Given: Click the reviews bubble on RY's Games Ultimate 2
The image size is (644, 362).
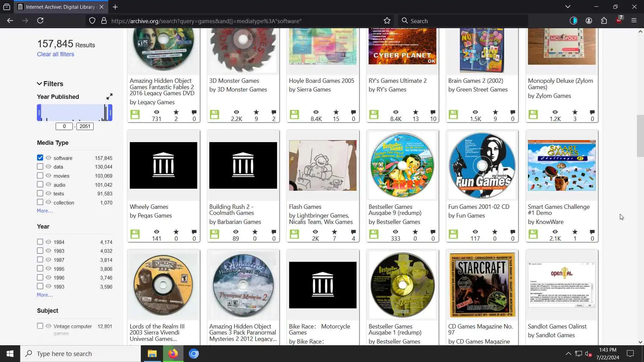Looking at the screenshot, I should coord(433,112).
